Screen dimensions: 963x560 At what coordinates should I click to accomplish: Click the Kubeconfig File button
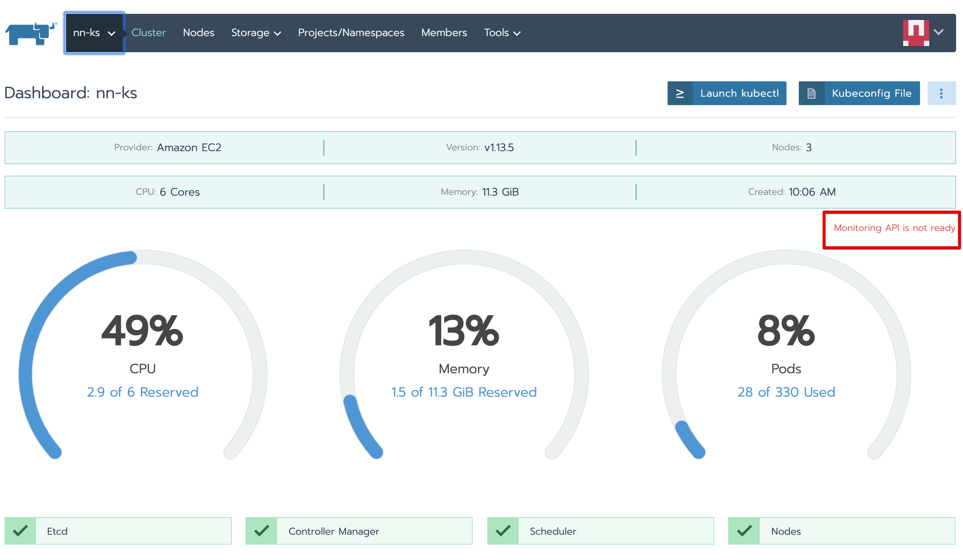point(871,93)
